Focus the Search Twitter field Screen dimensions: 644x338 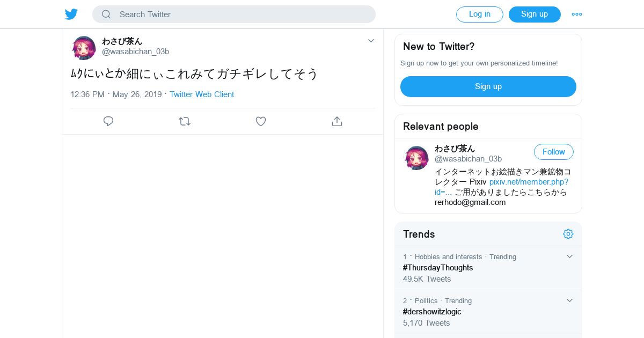(x=241, y=14)
